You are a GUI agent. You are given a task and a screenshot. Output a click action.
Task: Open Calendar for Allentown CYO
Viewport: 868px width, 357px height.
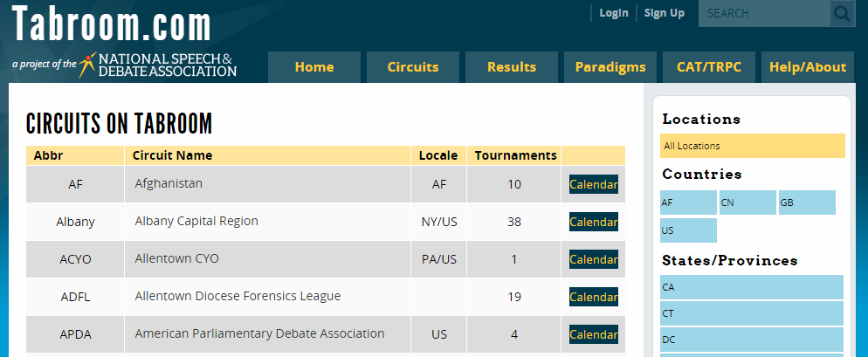pos(593,259)
